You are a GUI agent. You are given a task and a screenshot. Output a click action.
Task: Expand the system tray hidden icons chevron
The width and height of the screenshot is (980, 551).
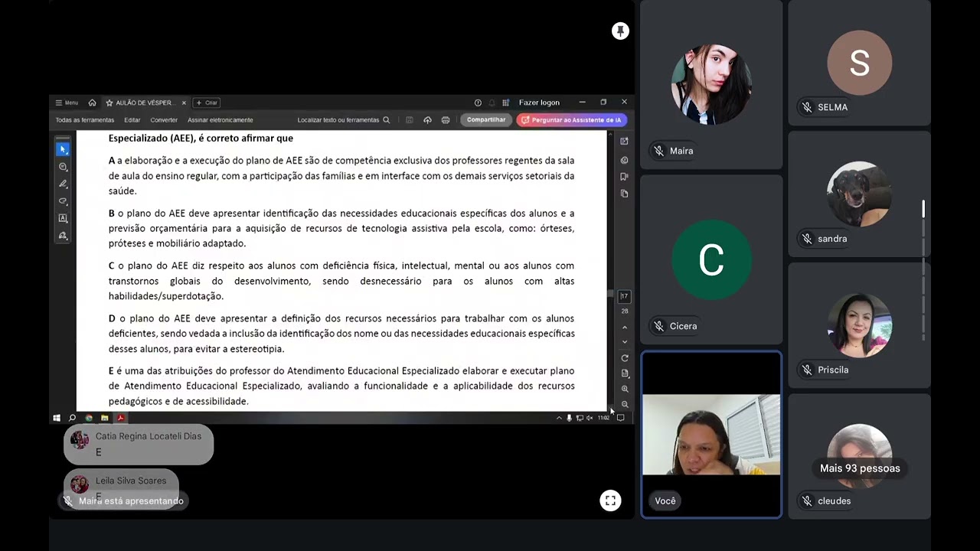[x=559, y=418]
